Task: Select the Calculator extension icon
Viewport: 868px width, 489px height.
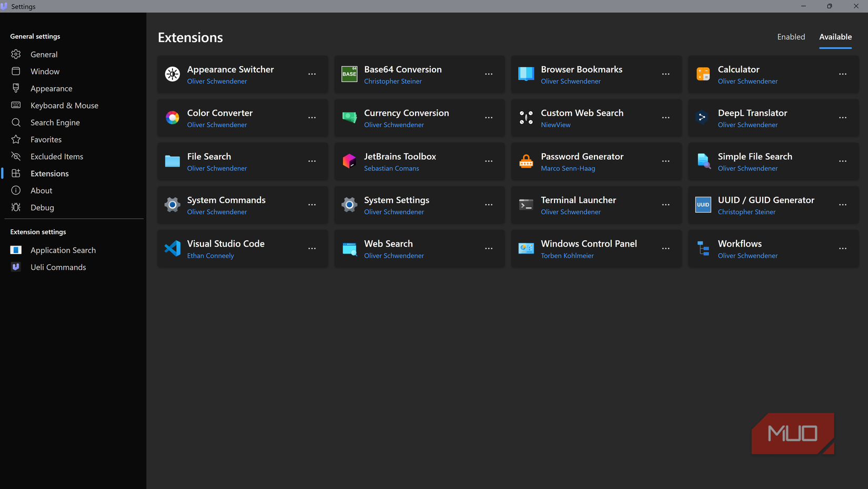Action: (x=703, y=74)
